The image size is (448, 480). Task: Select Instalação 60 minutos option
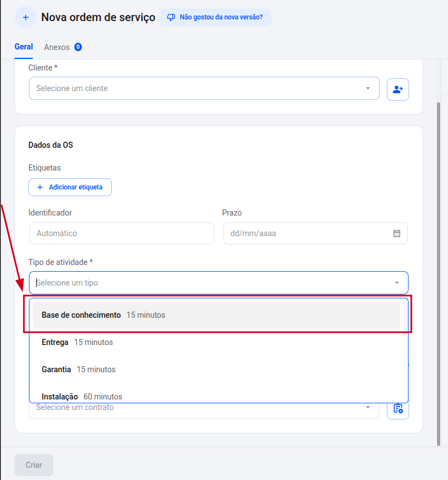(x=82, y=396)
